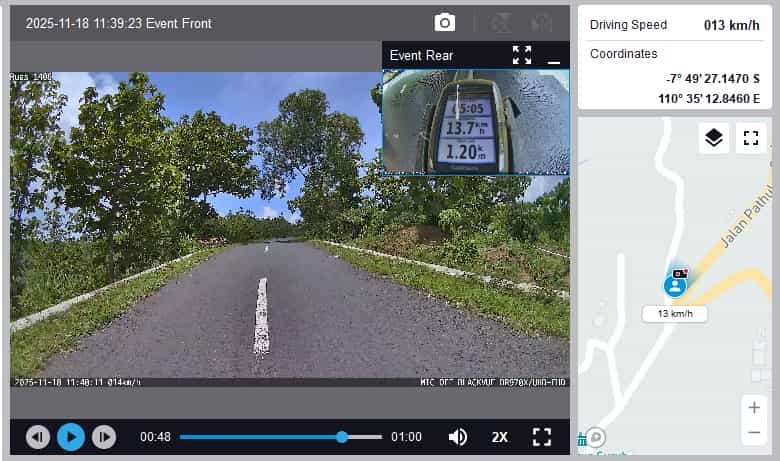Toggle the dimmed icon right of flip
The width and height of the screenshot is (780, 461).
pos(541,23)
